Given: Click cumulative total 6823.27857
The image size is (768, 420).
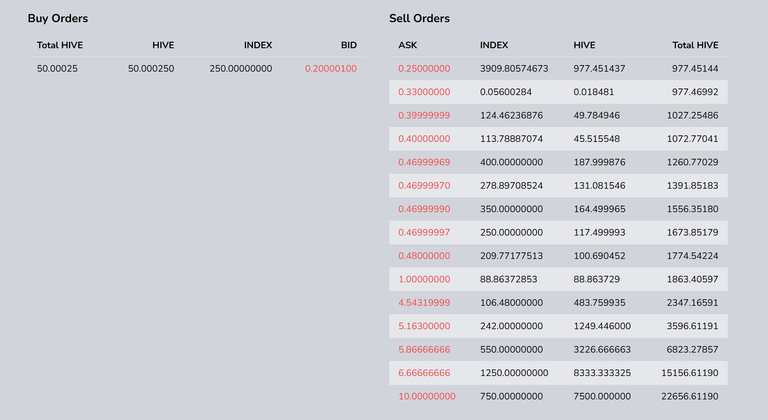Looking at the screenshot, I should click(693, 349).
